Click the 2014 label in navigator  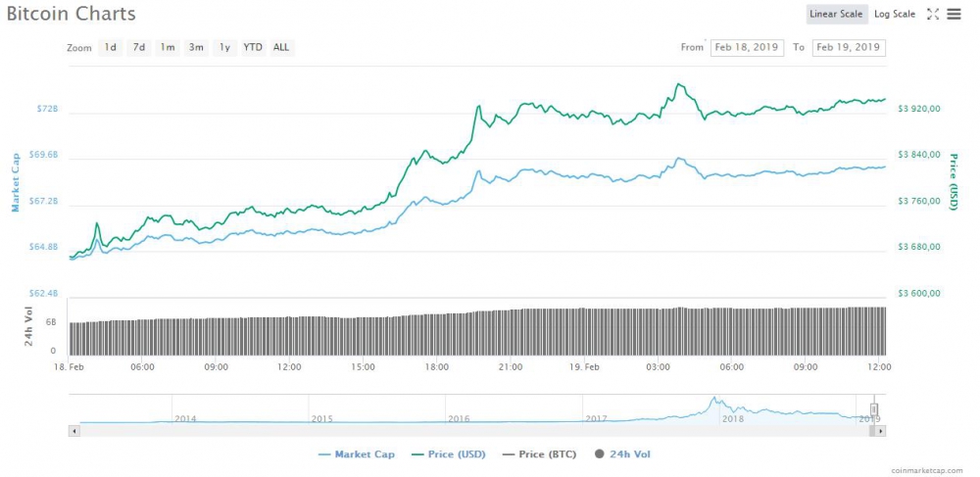[185, 418]
